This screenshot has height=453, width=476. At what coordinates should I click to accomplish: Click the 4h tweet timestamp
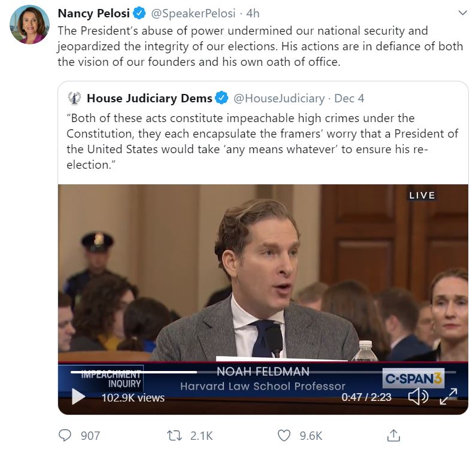point(253,13)
